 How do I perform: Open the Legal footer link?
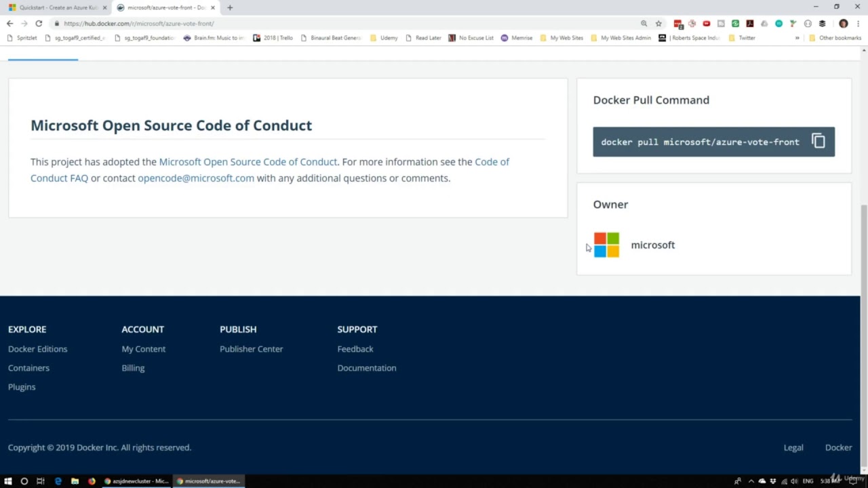pos(793,447)
